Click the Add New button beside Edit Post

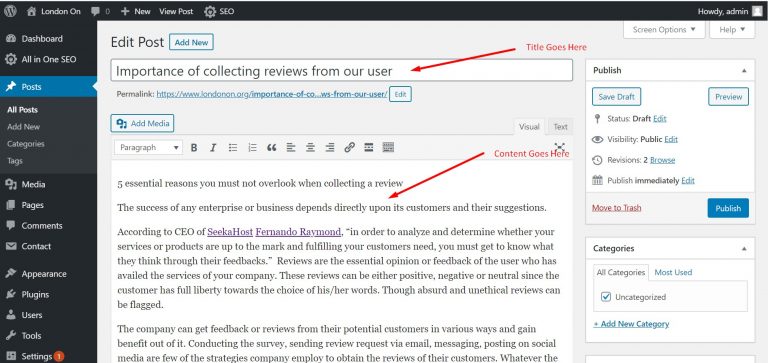(x=191, y=42)
